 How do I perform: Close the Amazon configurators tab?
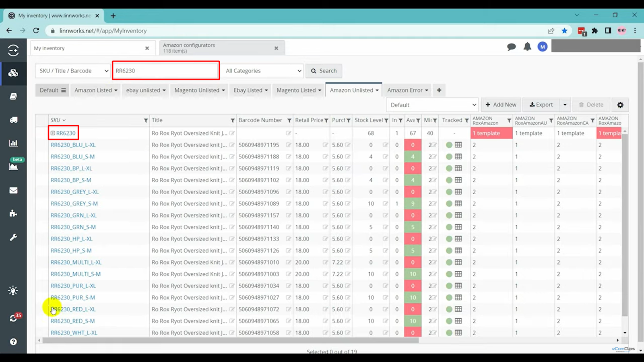tap(276, 48)
